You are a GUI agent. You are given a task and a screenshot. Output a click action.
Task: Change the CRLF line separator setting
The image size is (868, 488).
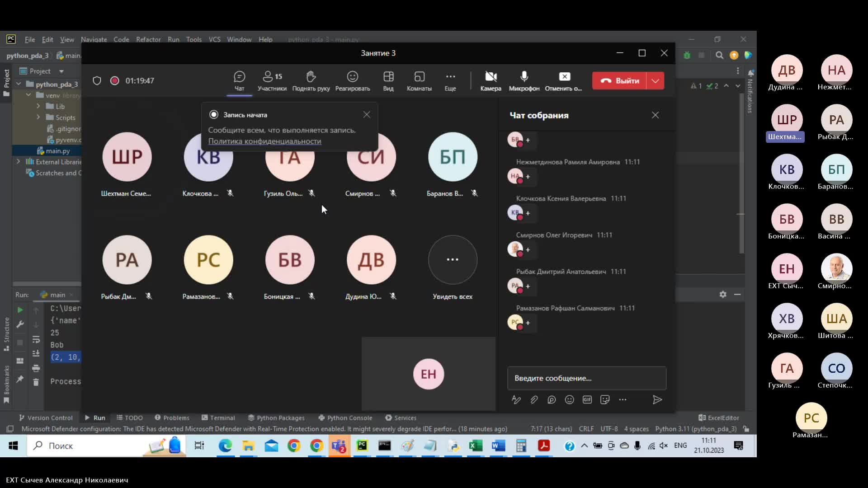[x=586, y=429]
